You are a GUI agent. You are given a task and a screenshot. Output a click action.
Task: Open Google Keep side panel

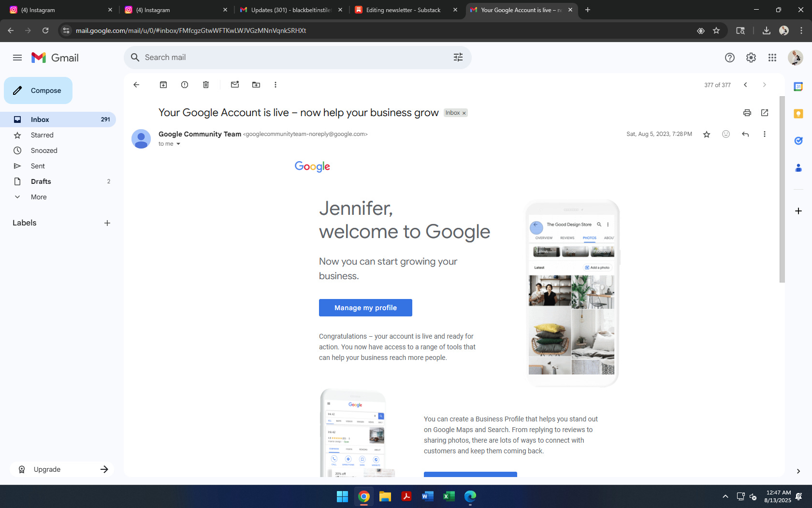[798, 114]
